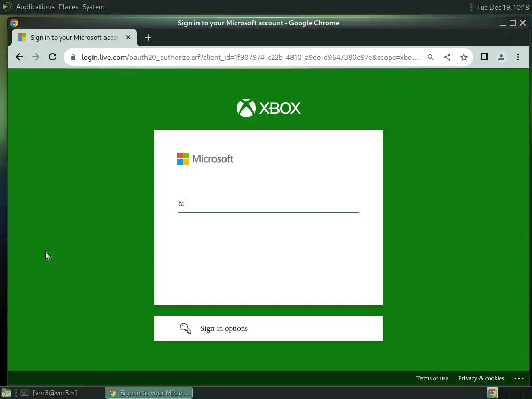Open Sign-in options
This screenshot has width=532, height=399.
pos(269,328)
